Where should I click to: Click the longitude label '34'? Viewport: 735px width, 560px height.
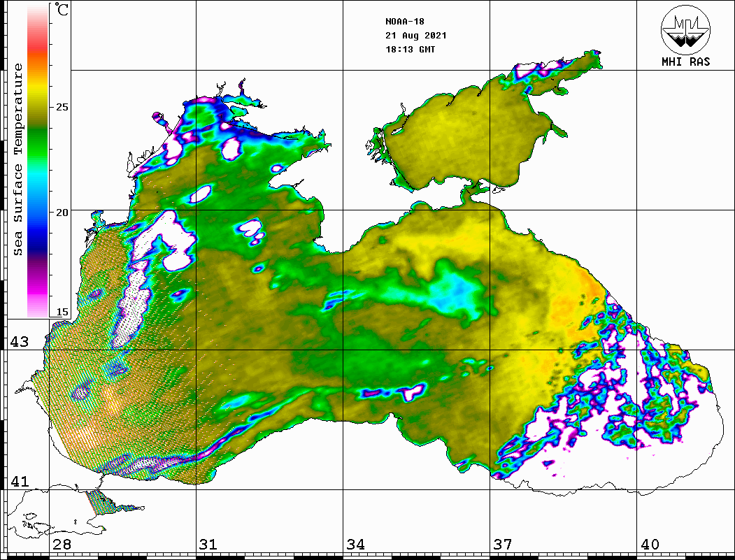click(x=355, y=545)
